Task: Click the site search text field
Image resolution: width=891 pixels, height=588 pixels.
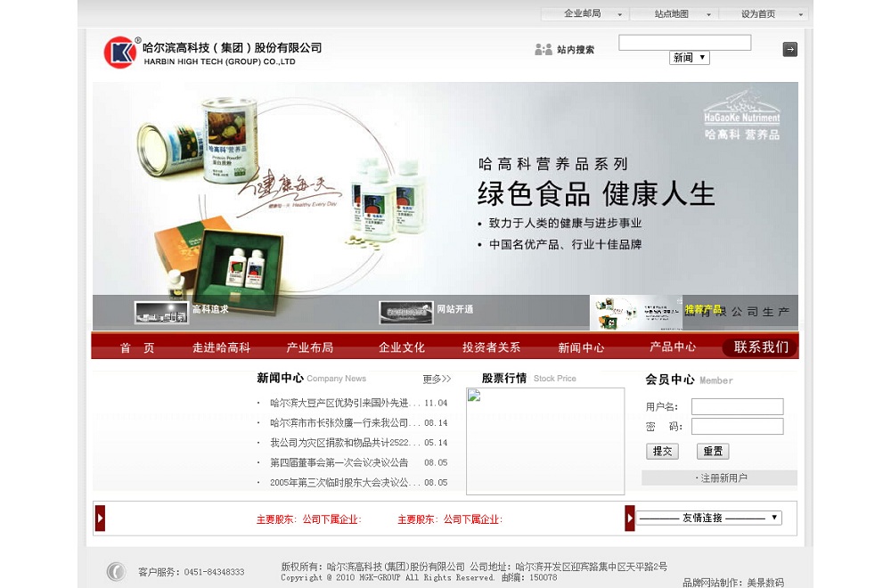Action: click(x=684, y=43)
